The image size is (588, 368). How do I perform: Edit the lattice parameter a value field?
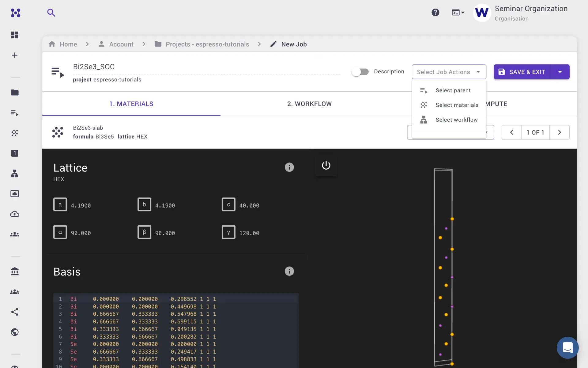(x=81, y=205)
